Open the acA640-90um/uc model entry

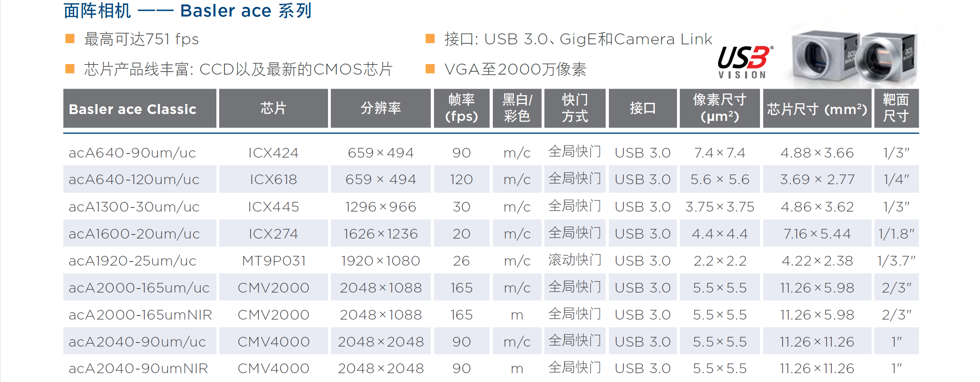click(132, 153)
